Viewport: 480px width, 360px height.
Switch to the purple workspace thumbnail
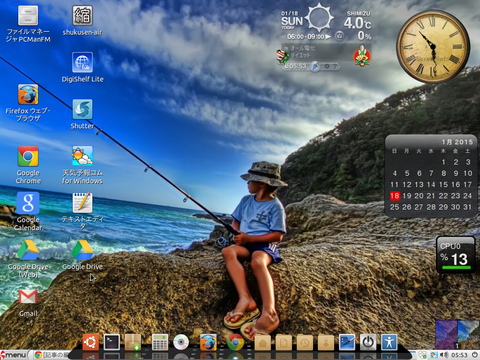coord(446,335)
